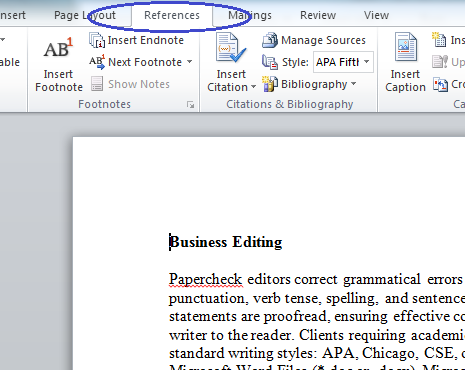Expand the Next Footnote dropdown arrow
This screenshot has width=465, height=370.
[x=189, y=62]
